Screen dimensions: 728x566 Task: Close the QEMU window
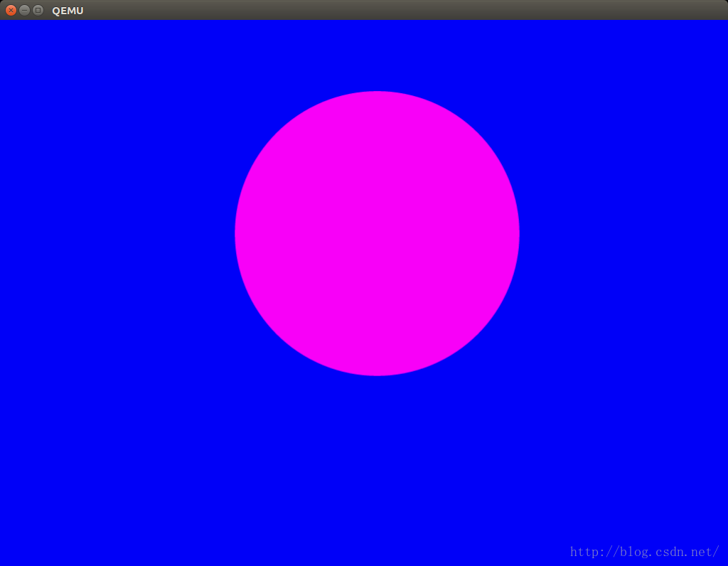point(11,10)
